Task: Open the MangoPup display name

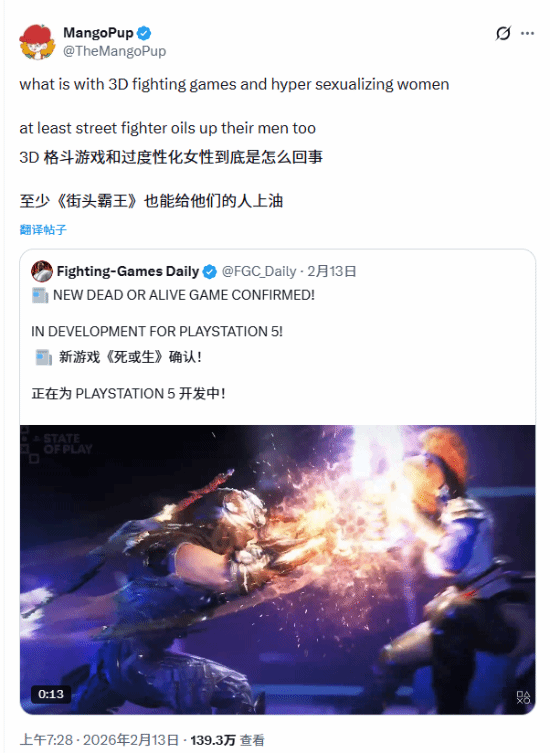Action: [98, 33]
